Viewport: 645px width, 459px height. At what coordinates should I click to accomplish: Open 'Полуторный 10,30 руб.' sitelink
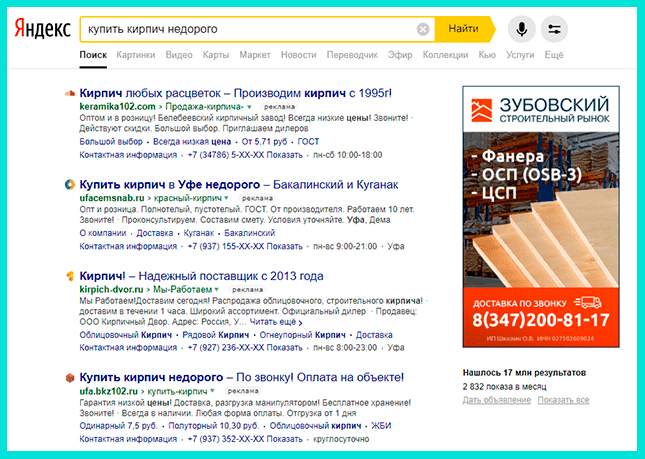point(214,426)
